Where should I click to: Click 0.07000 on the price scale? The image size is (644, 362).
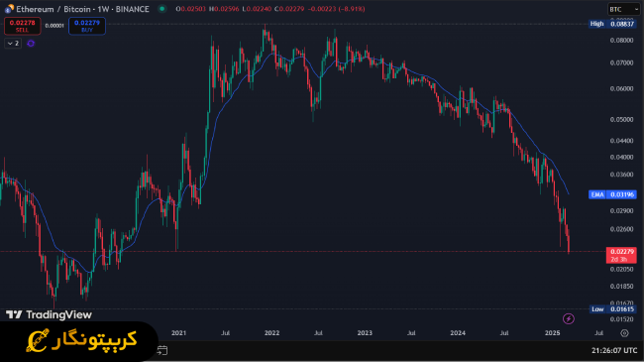pyautogui.click(x=621, y=62)
